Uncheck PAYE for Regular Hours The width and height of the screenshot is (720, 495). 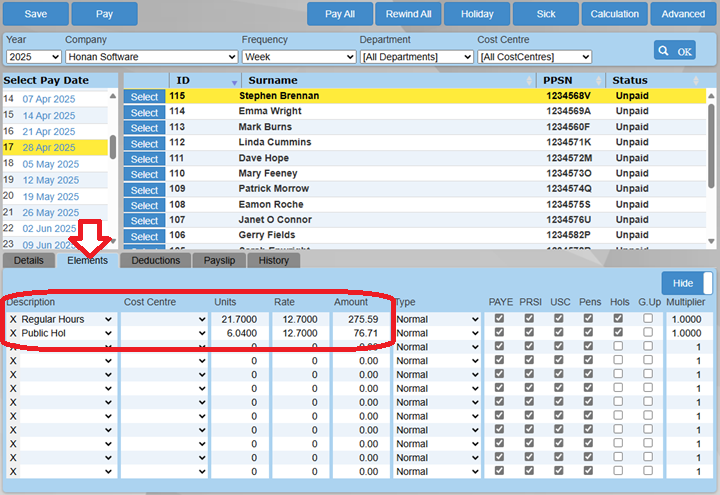pyautogui.click(x=500, y=319)
